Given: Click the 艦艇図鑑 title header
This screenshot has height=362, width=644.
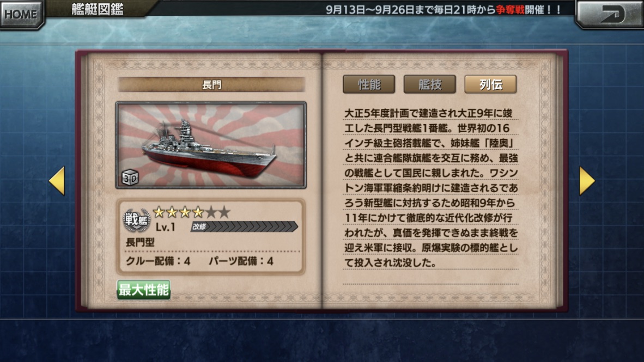Looking at the screenshot, I should [x=98, y=9].
